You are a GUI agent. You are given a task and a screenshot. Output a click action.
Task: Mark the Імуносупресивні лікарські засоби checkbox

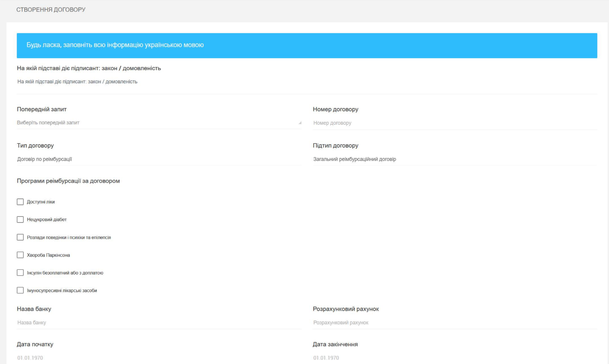[20, 291]
